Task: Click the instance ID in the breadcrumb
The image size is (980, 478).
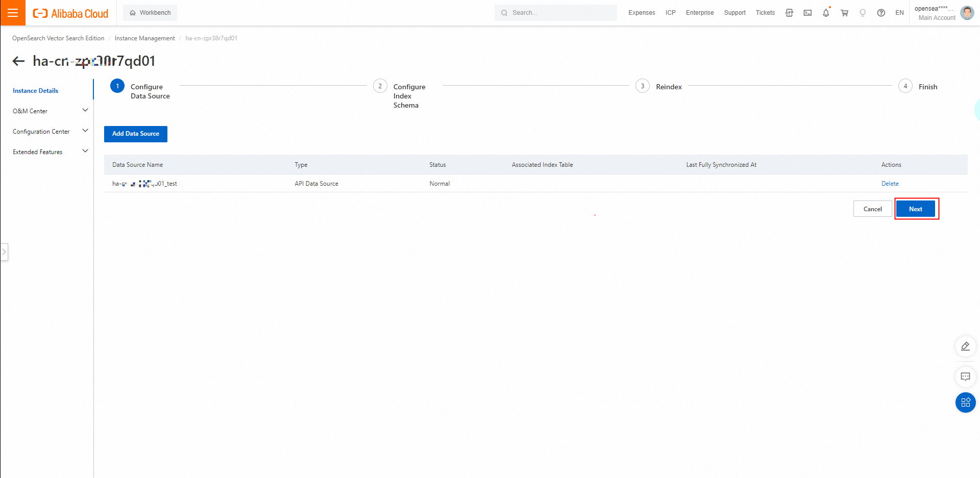Action: (211, 38)
